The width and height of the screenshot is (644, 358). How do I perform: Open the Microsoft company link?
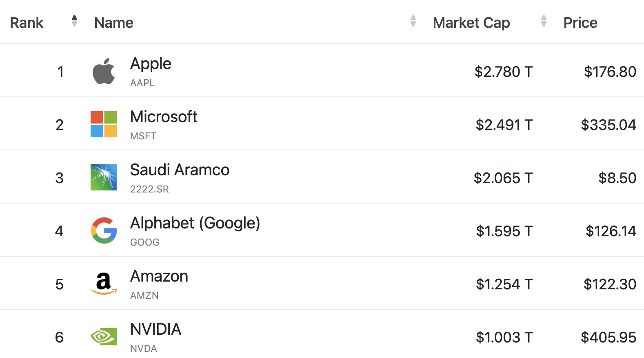tap(164, 117)
